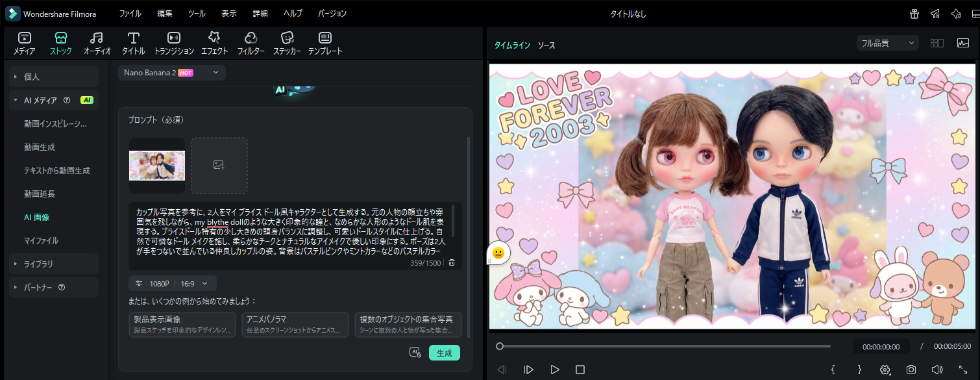Open the 1080P 16:9 resolution dropdown
This screenshot has height=380, width=980.
point(173,283)
